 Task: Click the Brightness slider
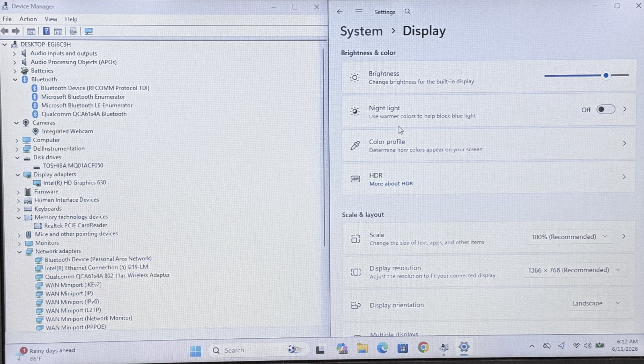(586, 75)
